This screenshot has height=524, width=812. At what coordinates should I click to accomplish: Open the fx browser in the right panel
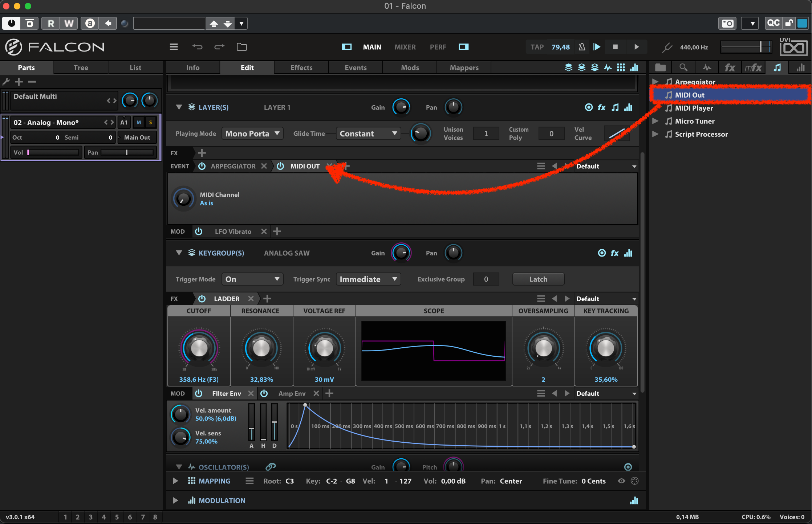pos(730,67)
